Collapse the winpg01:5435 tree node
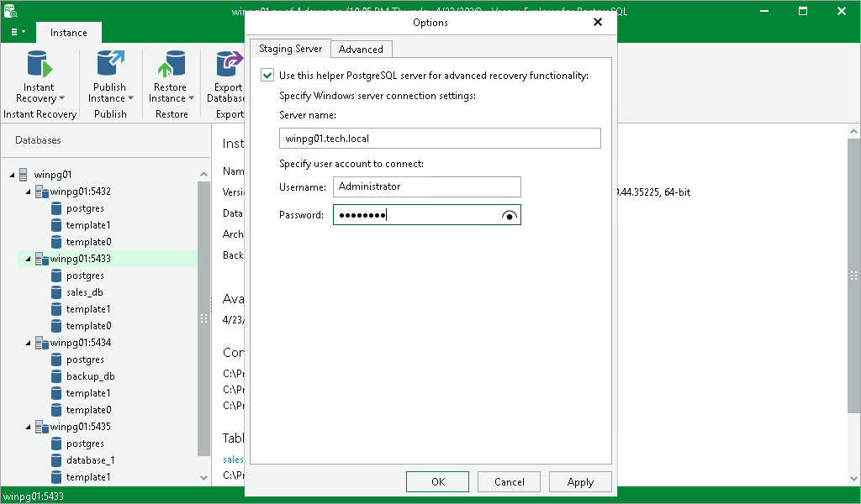861x504 pixels. click(x=28, y=427)
